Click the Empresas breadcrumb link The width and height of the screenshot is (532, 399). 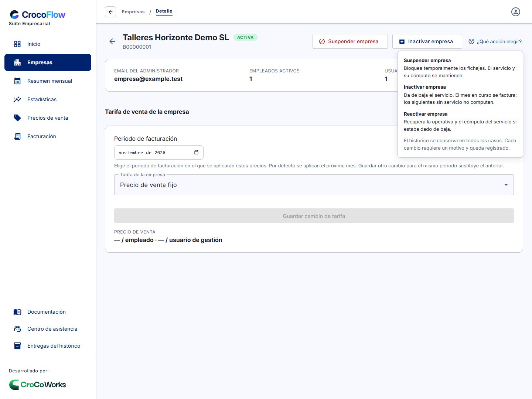(133, 12)
